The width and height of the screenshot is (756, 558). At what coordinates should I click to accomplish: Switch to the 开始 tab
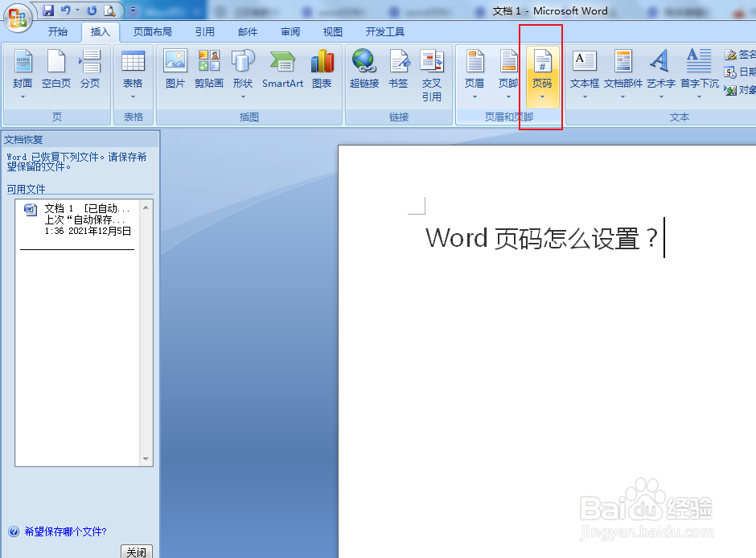coord(58,32)
